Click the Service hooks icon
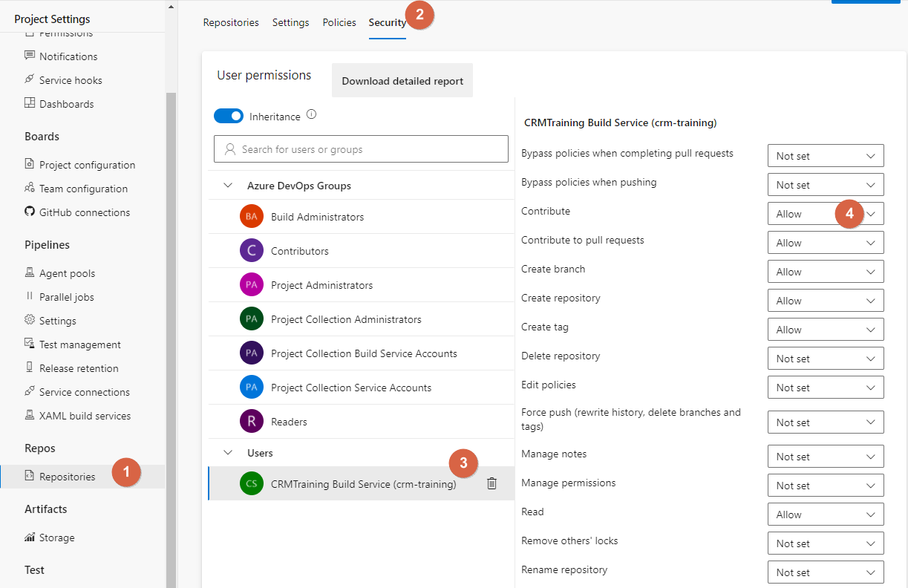908x588 pixels. [30, 79]
